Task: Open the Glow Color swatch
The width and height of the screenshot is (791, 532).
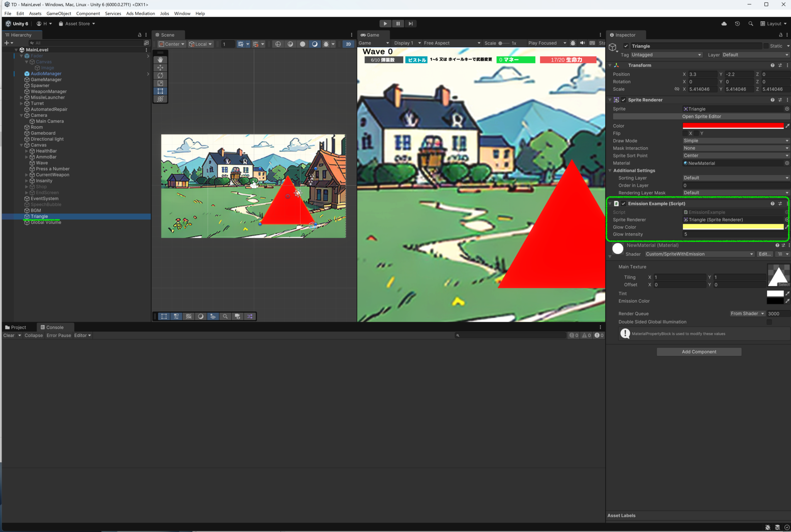Action: pos(733,227)
